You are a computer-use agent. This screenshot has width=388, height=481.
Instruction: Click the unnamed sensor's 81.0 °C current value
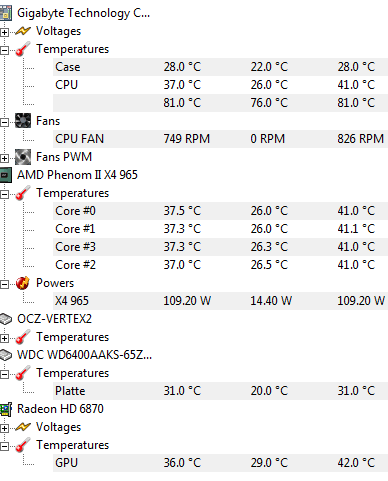182,103
